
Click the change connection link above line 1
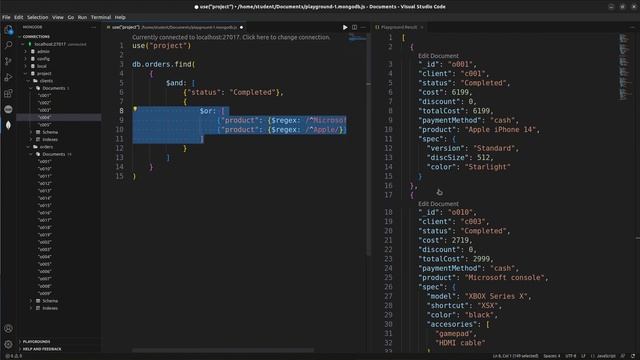(231, 37)
